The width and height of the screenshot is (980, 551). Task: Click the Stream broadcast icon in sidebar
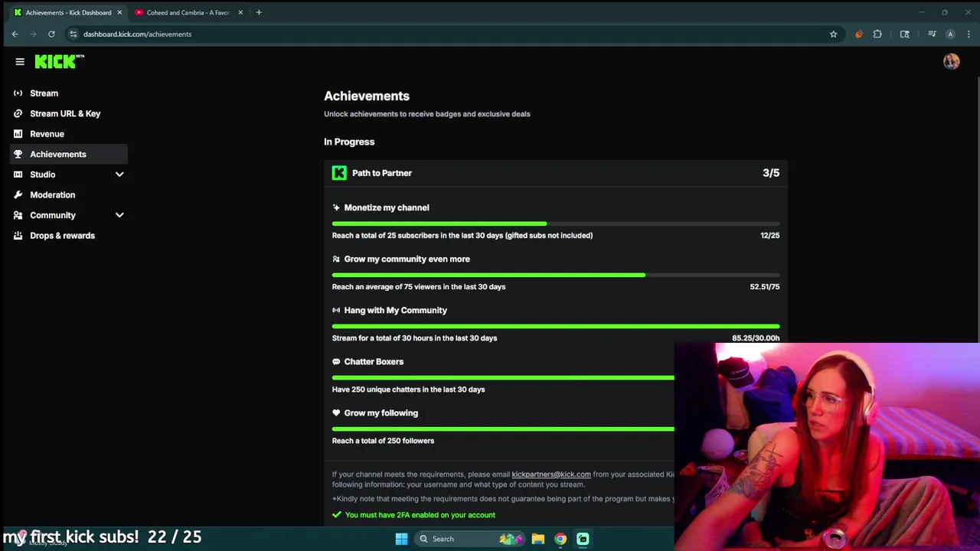18,93
